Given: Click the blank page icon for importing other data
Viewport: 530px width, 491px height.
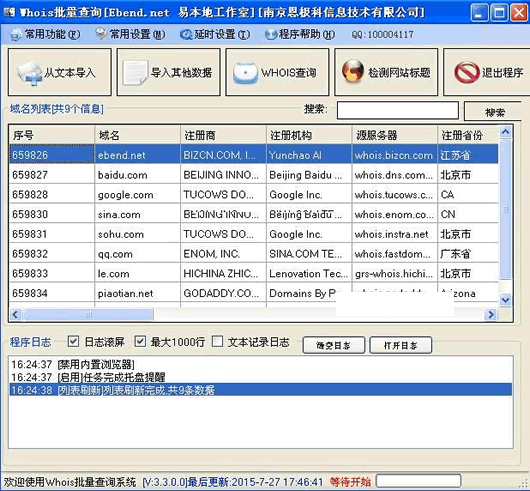Looking at the screenshot, I should click(x=135, y=72).
